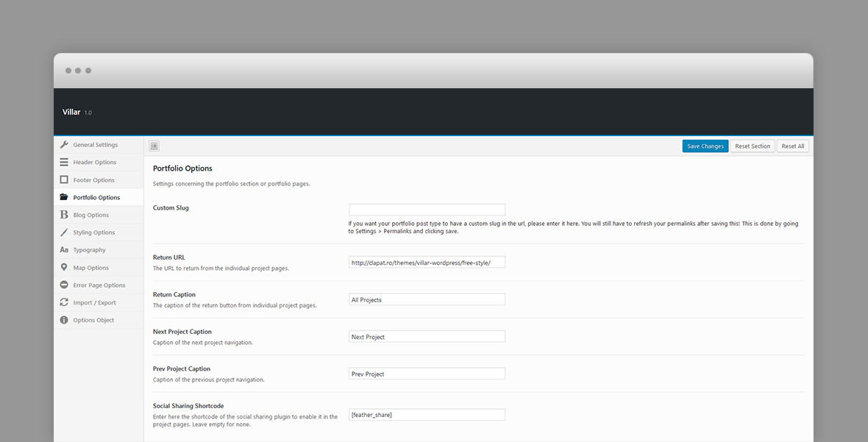Open Header Options section
Image resolution: width=868 pixels, height=442 pixels.
click(x=99, y=162)
